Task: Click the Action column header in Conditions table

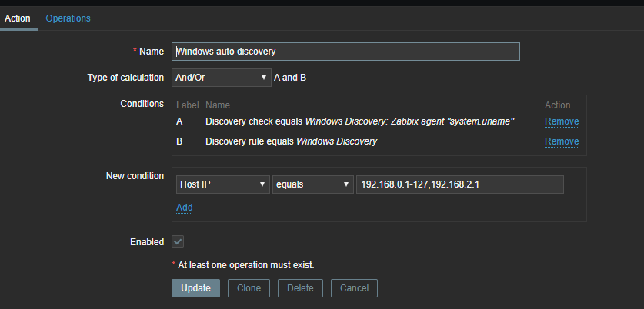Action: tap(557, 105)
